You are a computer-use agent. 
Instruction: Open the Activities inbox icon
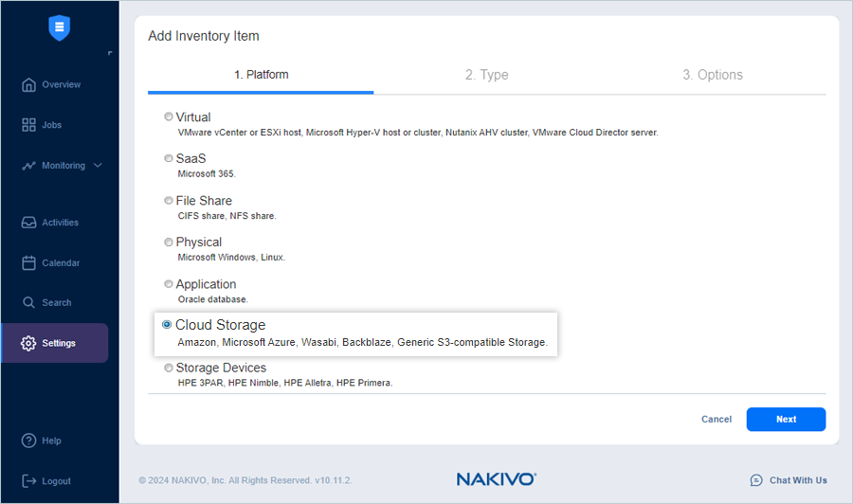pyautogui.click(x=28, y=223)
